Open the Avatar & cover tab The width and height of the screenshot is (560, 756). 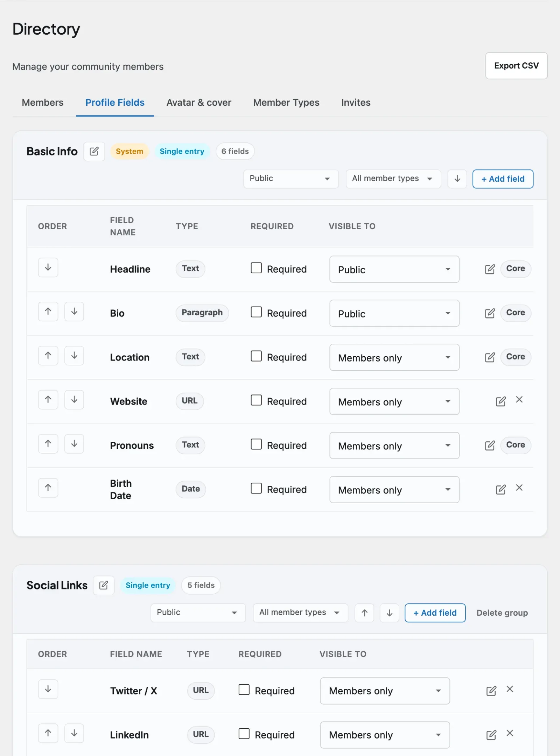(x=199, y=103)
